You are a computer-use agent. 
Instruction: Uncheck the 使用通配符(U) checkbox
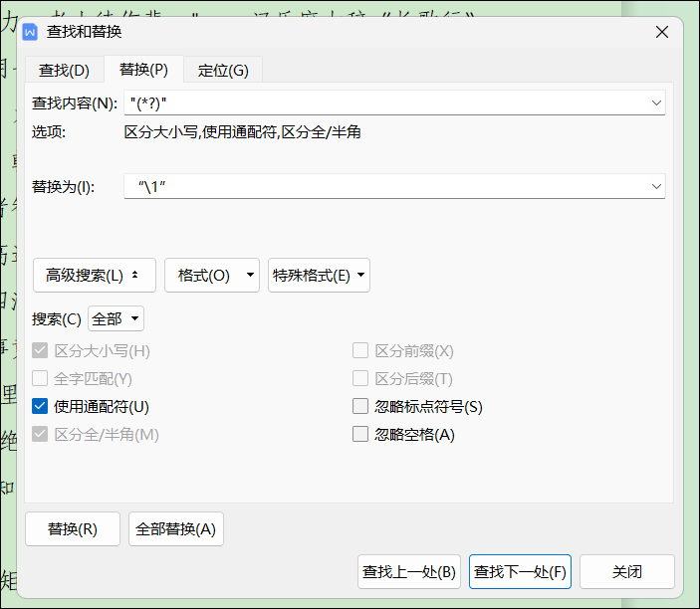coord(40,406)
